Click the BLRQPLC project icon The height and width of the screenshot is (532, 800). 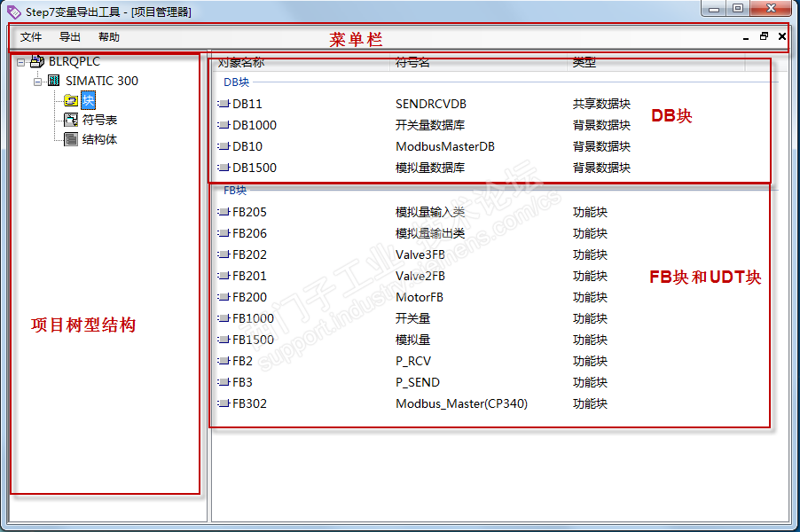37,61
